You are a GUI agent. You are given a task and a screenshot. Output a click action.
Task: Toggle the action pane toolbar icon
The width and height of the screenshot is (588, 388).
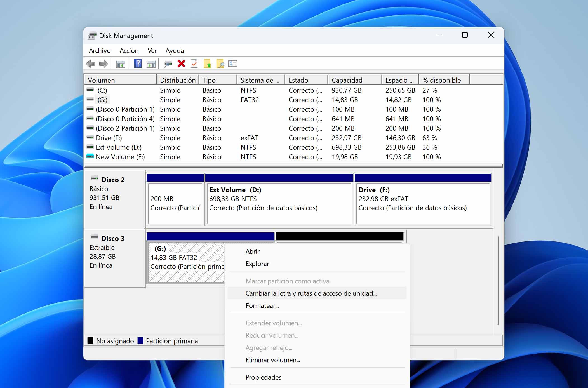pos(151,64)
